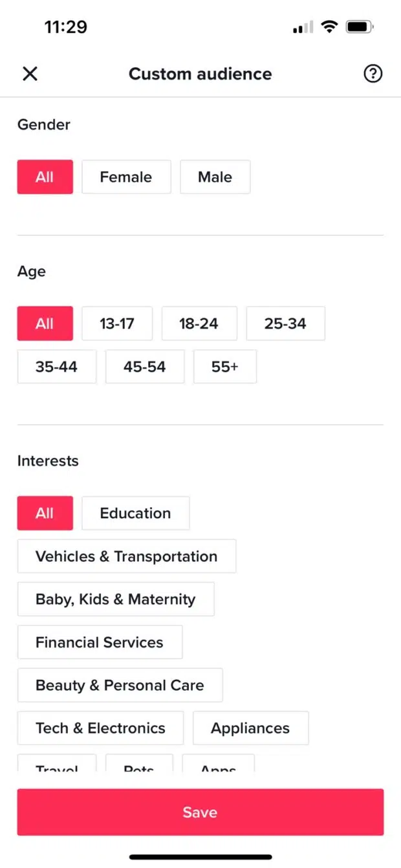Choose the Male gender chip

(215, 177)
